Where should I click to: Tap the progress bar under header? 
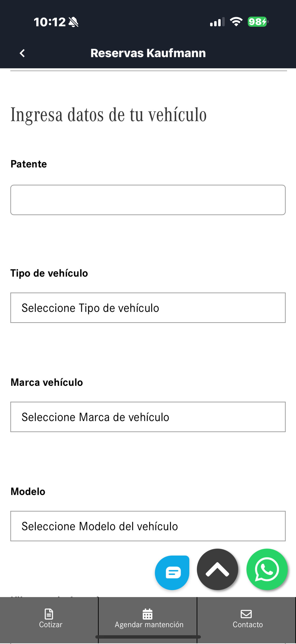[x=148, y=71]
